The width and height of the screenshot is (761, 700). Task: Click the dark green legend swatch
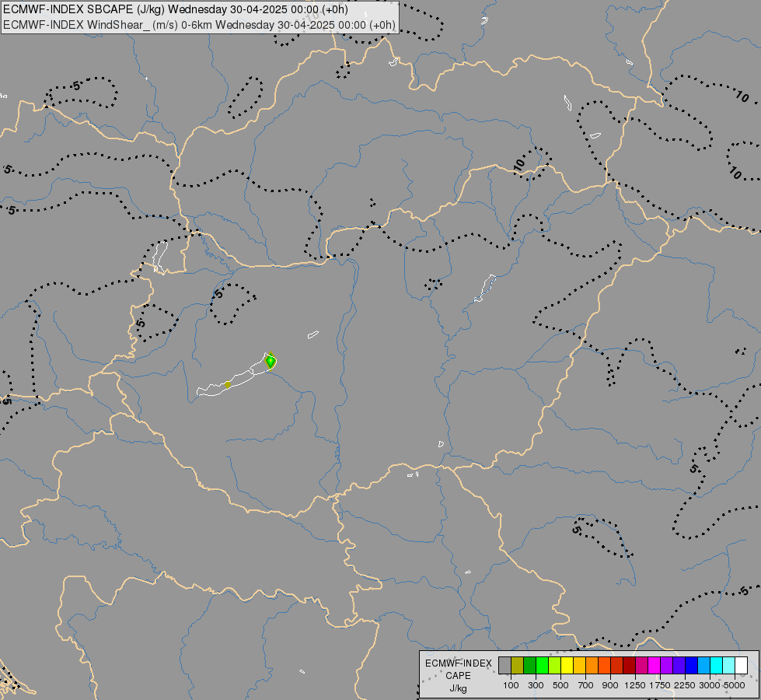tap(530, 665)
